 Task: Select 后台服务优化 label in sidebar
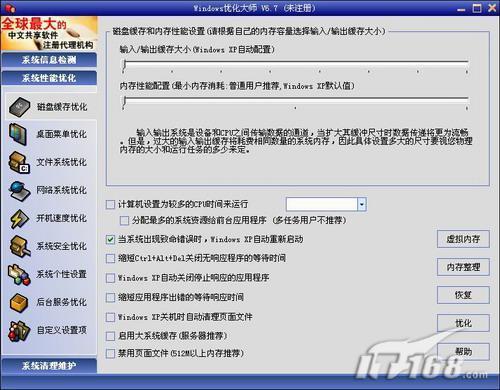[x=62, y=302]
